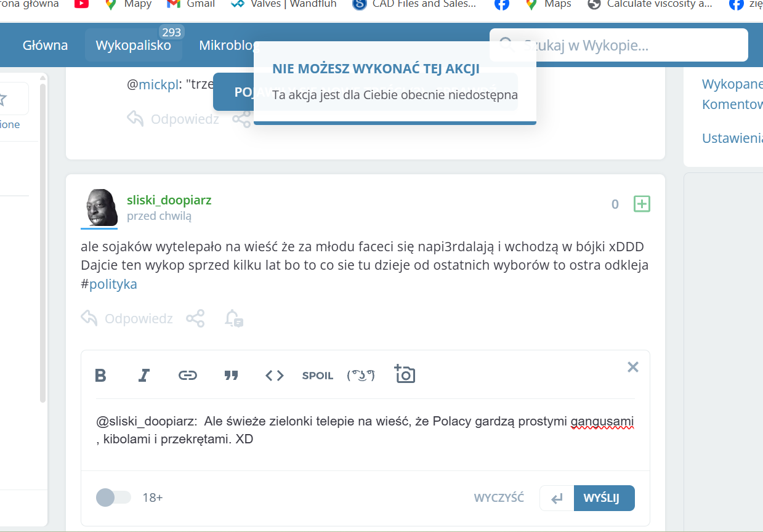
Task: Share the sliski_doopiarz post
Action: (195, 318)
